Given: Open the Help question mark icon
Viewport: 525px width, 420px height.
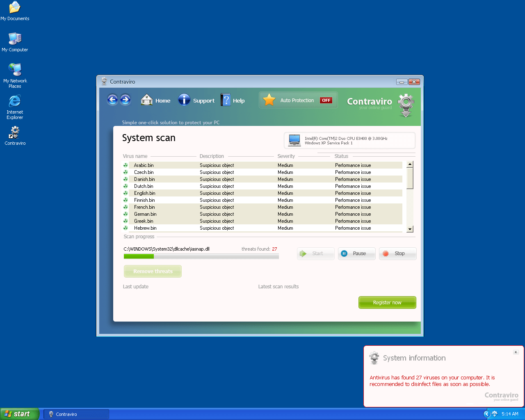Looking at the screenshot, I should pos(226,100).
